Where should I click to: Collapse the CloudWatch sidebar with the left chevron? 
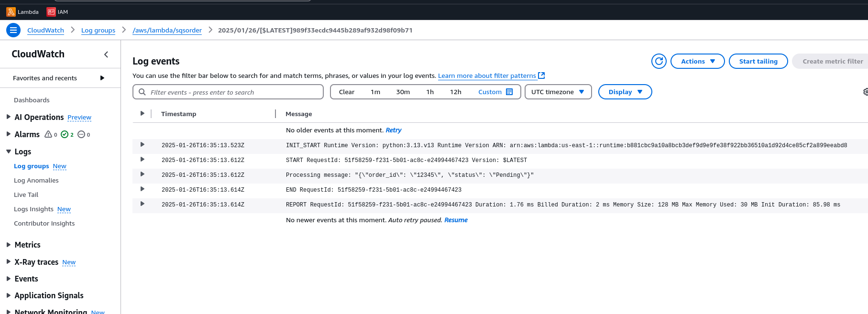[x=106, y=54]
